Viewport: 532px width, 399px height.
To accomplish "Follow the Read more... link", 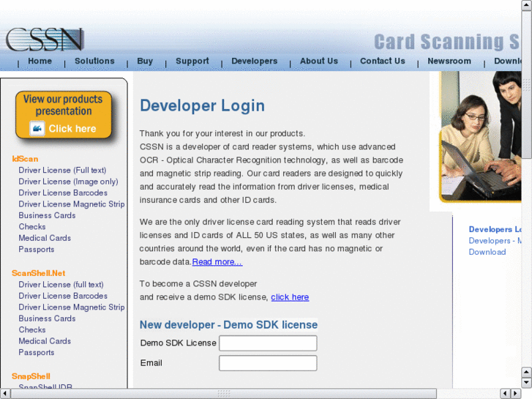I will tap(217, 262).
